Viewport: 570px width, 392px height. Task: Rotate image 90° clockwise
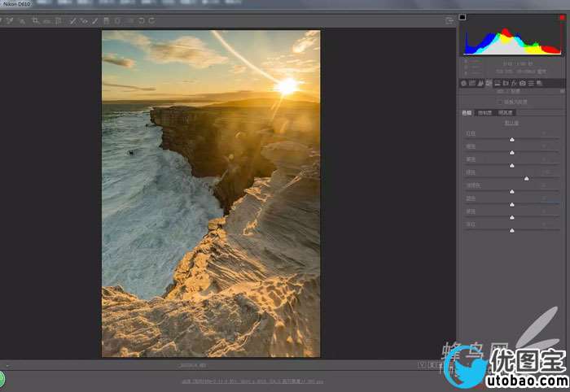point(152,20)
